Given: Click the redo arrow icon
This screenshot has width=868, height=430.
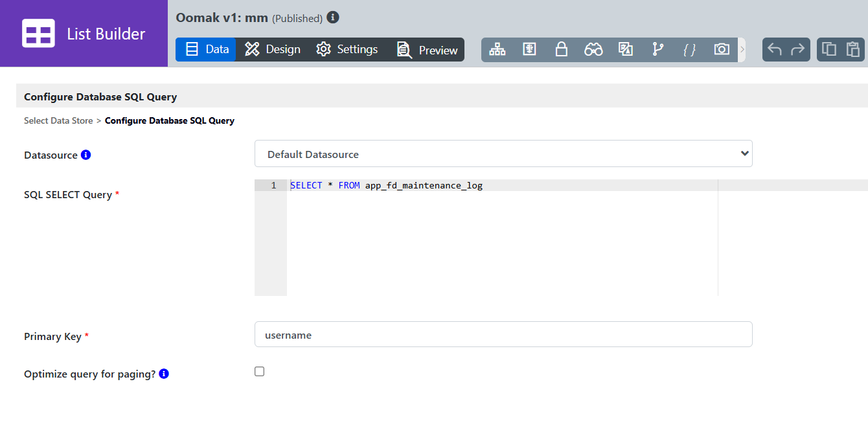Looking at the screenshot, I should pyautogui.click(x=797, y=50).
